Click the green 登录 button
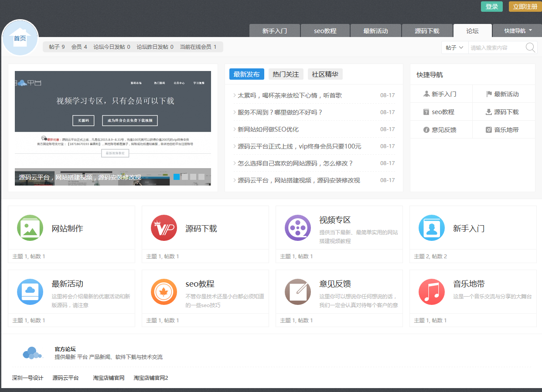Image resolution: width=542 pixels, height=392 pixels. pos(491,7)
